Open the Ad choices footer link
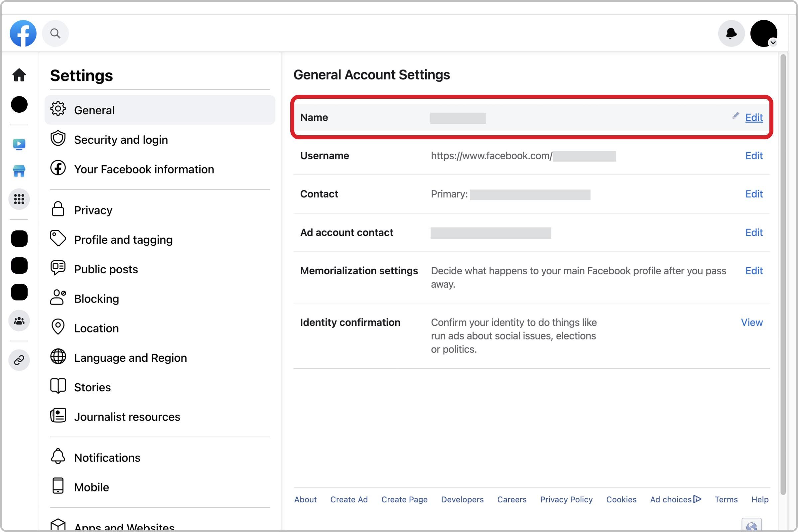The width and height of the screenshot is (798, 532). click(676, 500)
